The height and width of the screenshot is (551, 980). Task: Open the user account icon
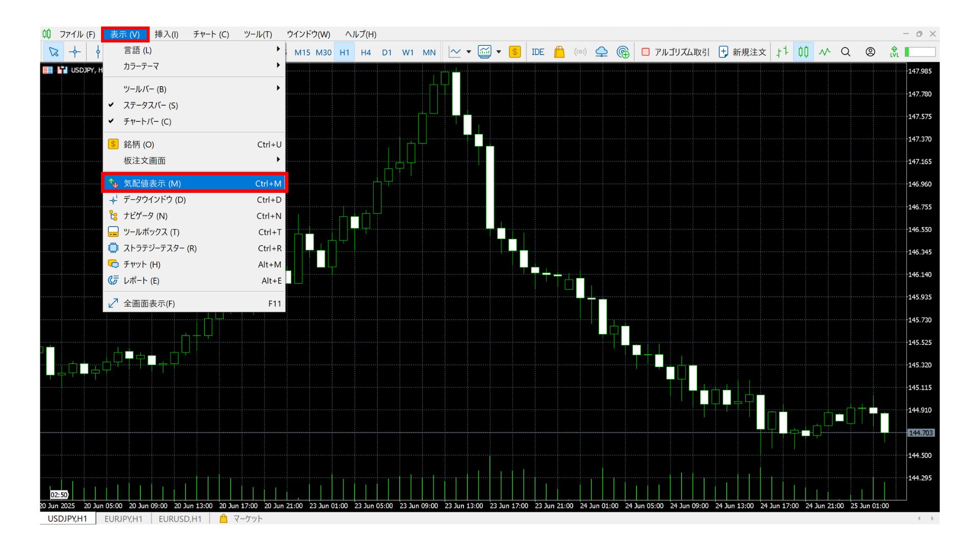pyautogui.click(x=870, y=52)
